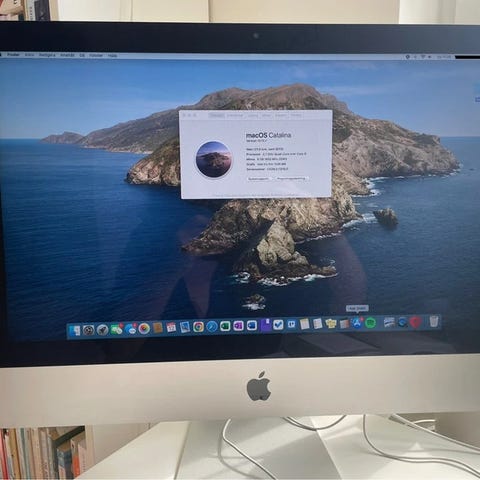Open Finder from the dock
Image resolution: width=480 pixels, height=480 pixels.
tap(74, 330)
